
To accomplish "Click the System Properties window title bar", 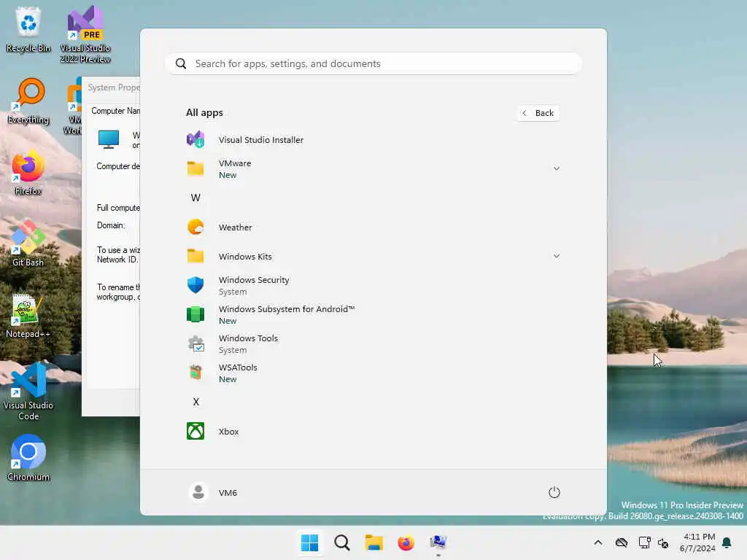I will [x=112, y=87].
